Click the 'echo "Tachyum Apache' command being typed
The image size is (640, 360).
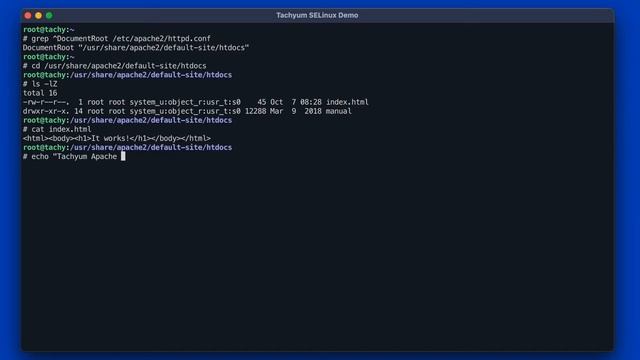pyautogui.click(x=70, y=157)
